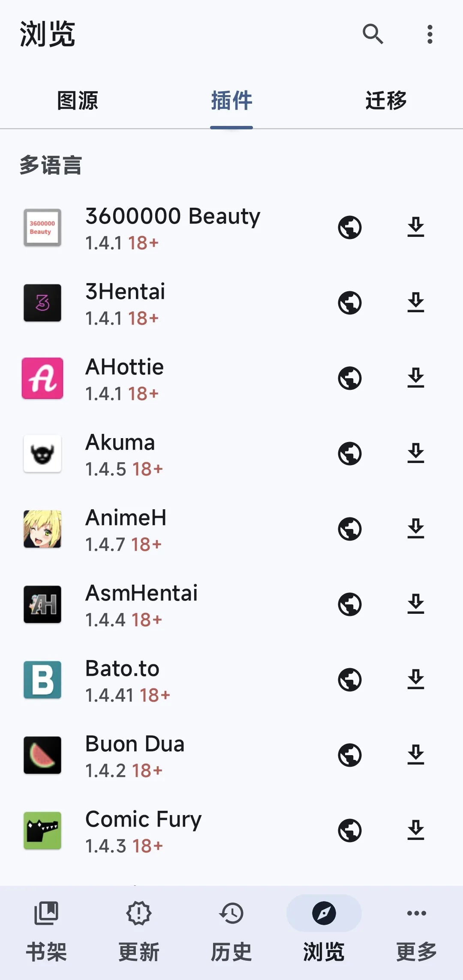Download the AHottie extension
This screenshot has width=463, height=980.
416,378
